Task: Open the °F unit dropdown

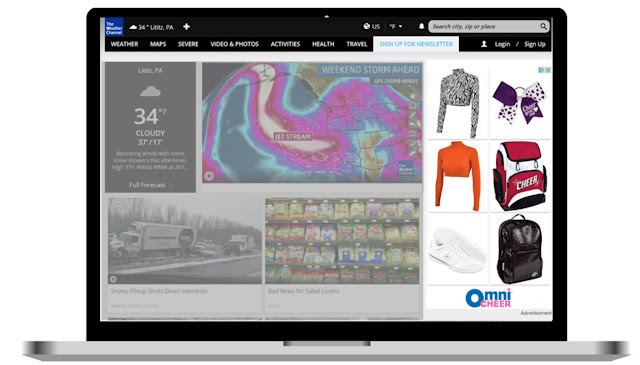Action: point(396,27)
